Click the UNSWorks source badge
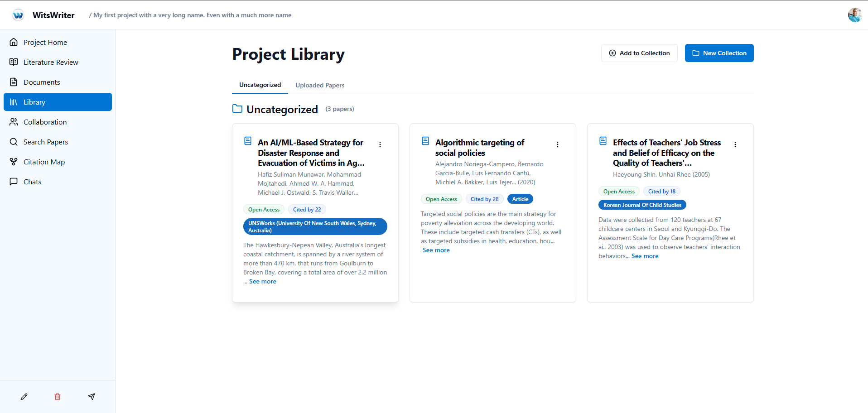This screenshot has width=868, height=413. tap(315, 226)
